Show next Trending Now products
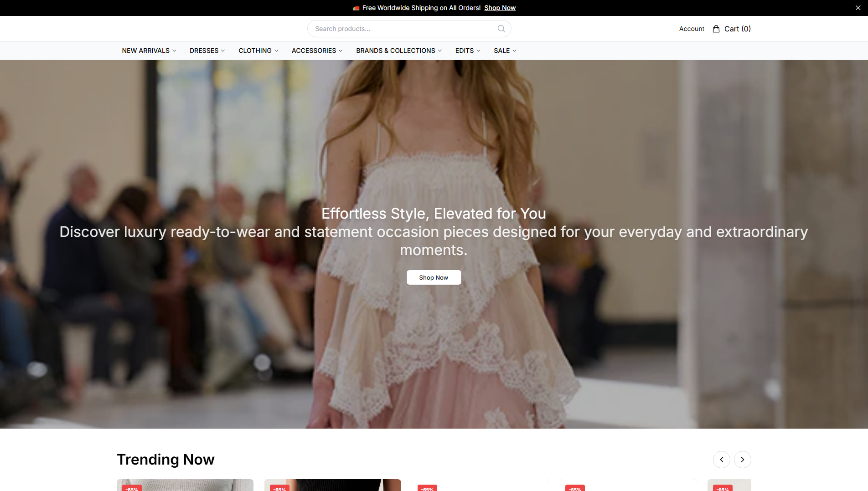The image size is (868, 491). (743, 460)
